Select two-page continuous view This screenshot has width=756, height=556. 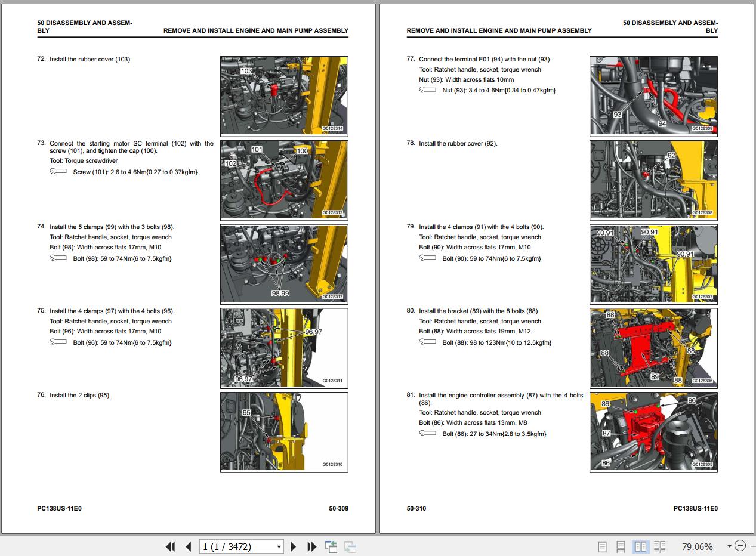pyautogui.click(x=659, y=546)
